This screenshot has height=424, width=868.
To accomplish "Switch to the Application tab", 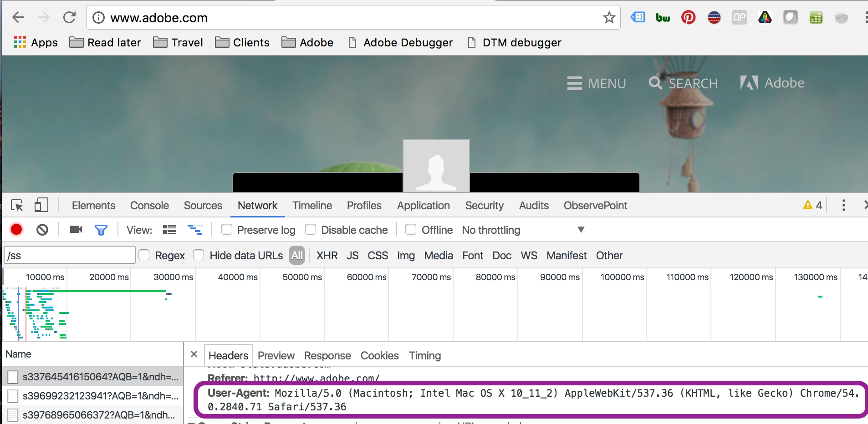I will pyautogui.click(x=424, y=206).
